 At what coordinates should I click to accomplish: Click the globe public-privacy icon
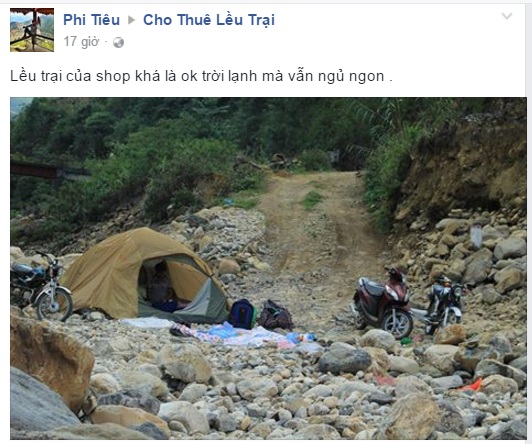pyautogui.click(x=118, y=43)
